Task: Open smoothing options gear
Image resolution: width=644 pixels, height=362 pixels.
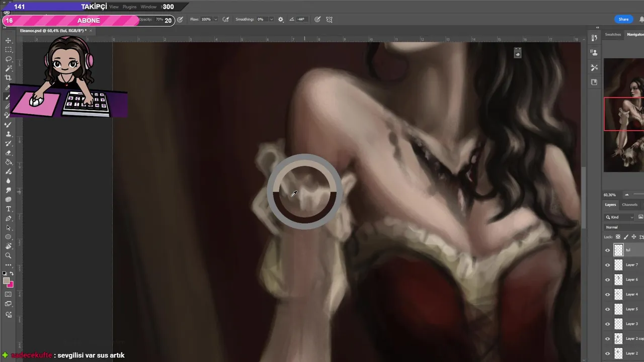Action: click(281, 20)
